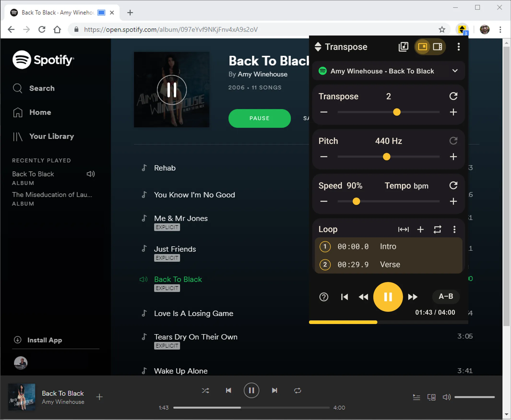511x420 pixels.
Task: Click Install App in sidebar
Action: 38,340
